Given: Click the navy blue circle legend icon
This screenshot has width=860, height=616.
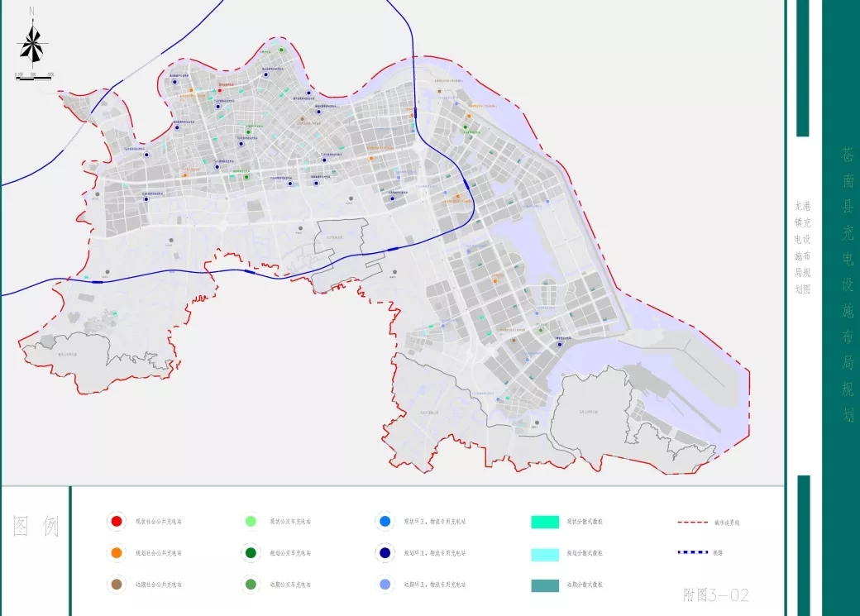Looking at the screenshot, I should [x=385, y=552].
